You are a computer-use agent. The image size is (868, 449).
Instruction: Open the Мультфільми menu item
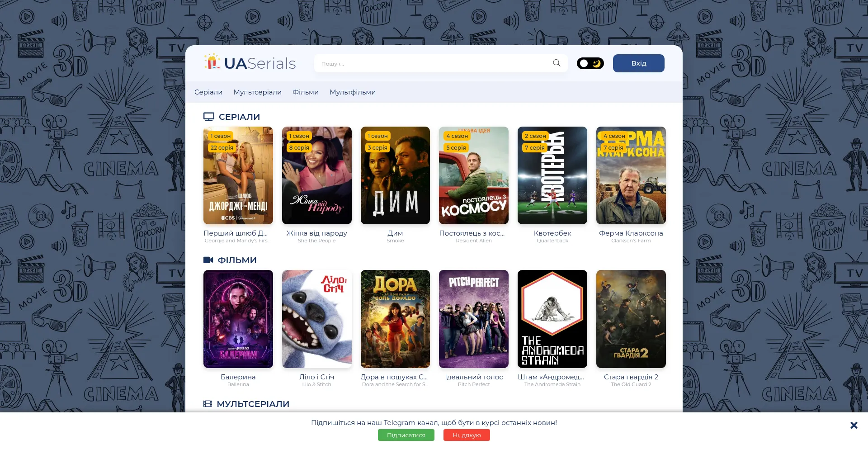click(352, 92)
